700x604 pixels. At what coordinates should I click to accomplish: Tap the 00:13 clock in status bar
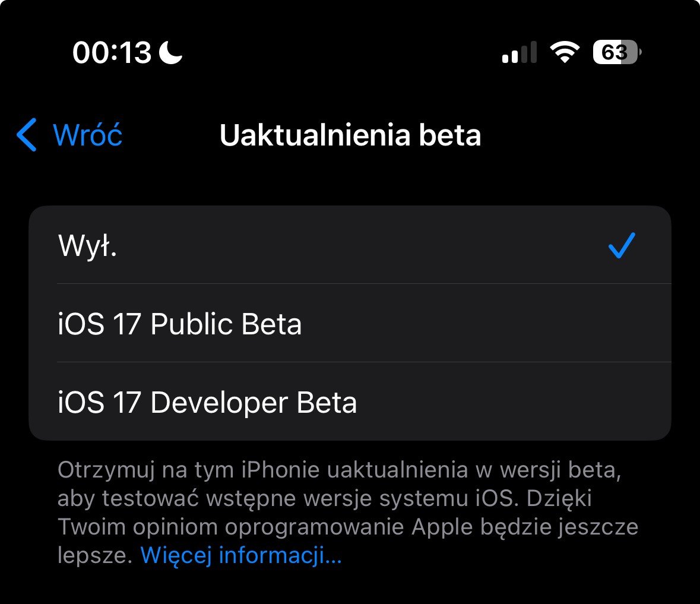point(112,52)
